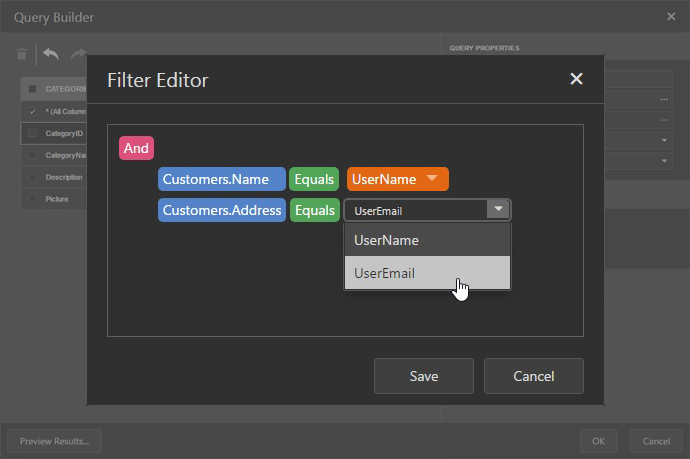
Task: Click the Filter Editor title text
Action: (x=158, y=80)
